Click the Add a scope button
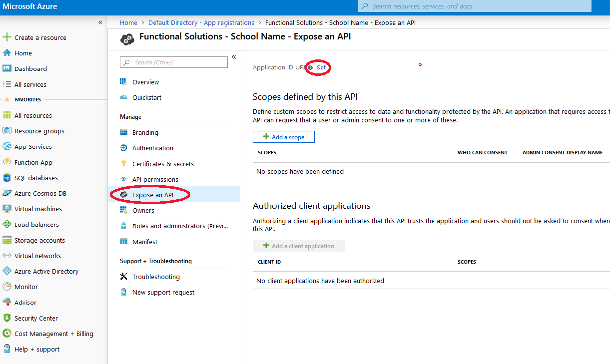 [x=284, y=137]
